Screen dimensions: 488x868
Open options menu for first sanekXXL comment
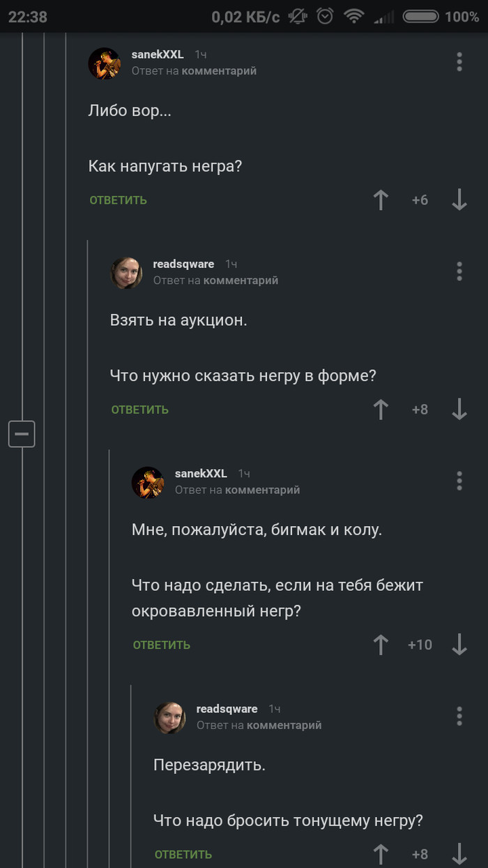coord(459,61)
